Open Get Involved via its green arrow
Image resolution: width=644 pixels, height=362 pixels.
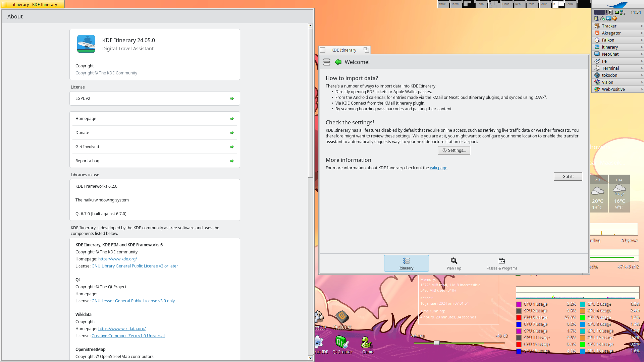tap(232, 147)
